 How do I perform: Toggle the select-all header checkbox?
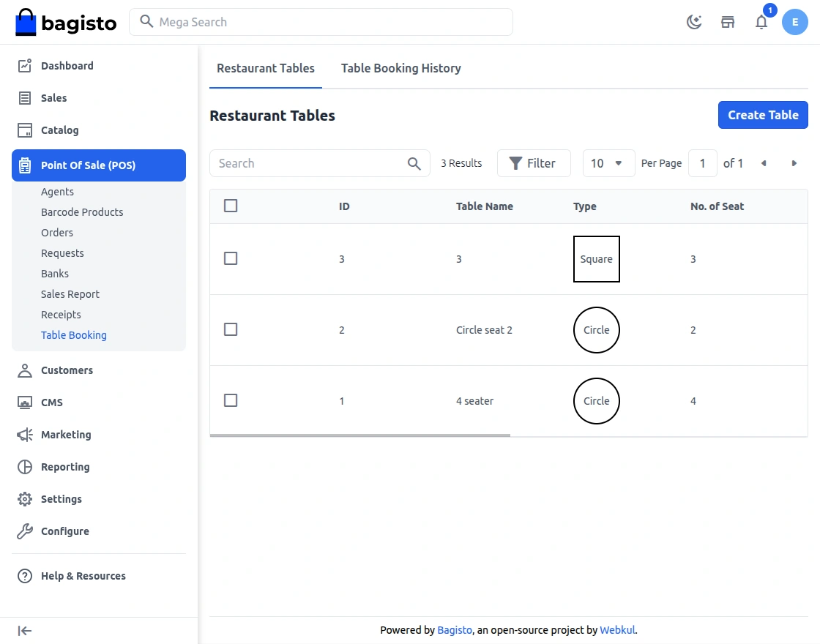[231, 206]
